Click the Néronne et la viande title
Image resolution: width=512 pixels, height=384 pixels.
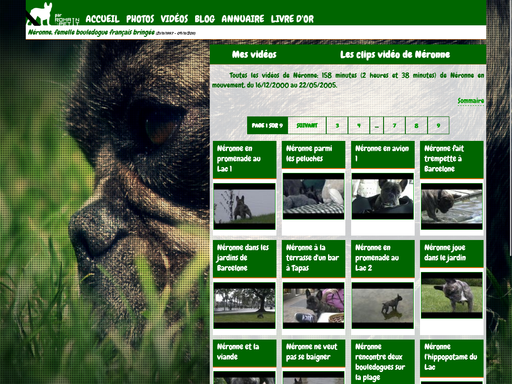pos(238,352)
